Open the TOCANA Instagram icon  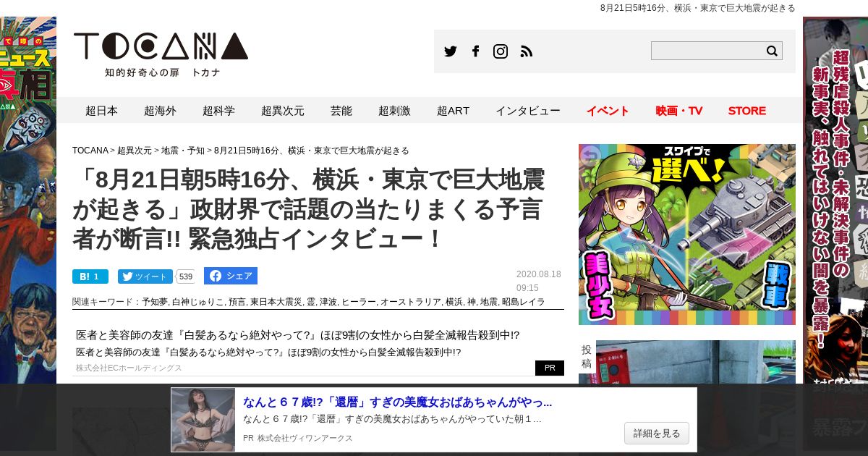click(501, 51)
